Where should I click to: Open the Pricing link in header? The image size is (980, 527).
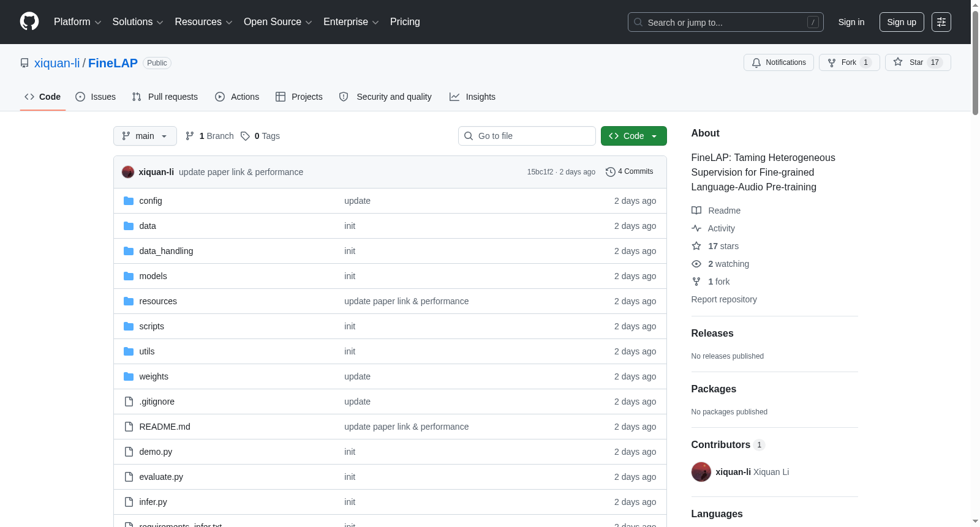405,22
